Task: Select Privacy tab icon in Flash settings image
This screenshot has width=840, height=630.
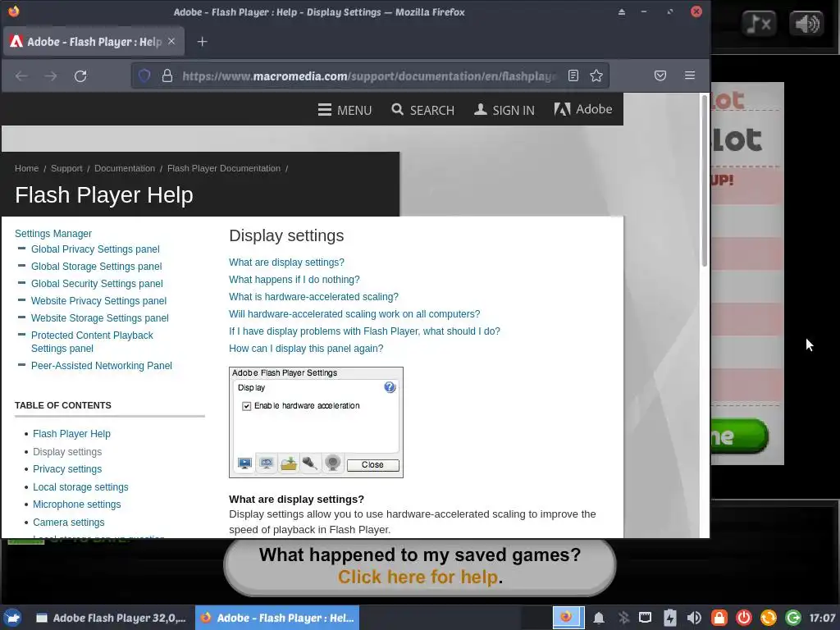Action: [267, 463]
